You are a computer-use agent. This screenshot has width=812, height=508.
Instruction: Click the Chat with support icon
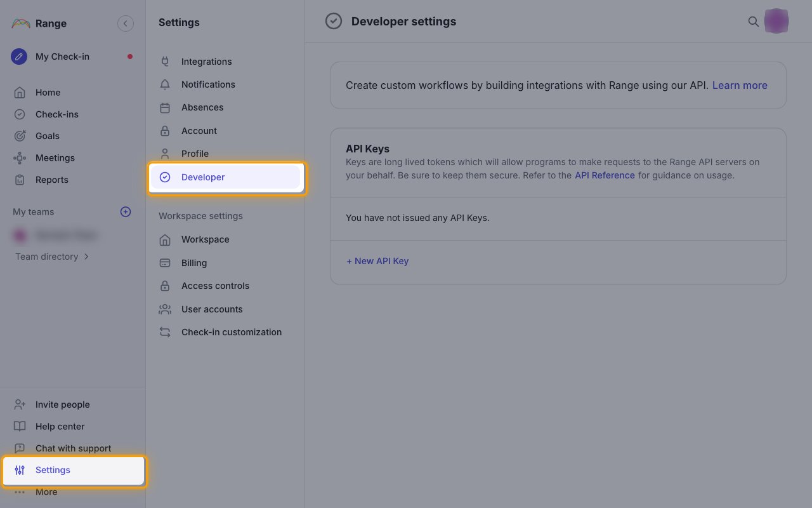point(20,448)
